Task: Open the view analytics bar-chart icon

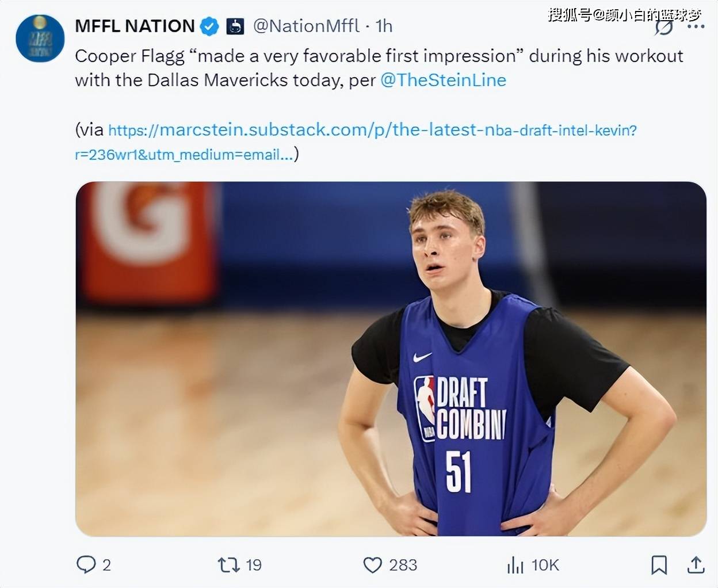Action: coord(515,565)
